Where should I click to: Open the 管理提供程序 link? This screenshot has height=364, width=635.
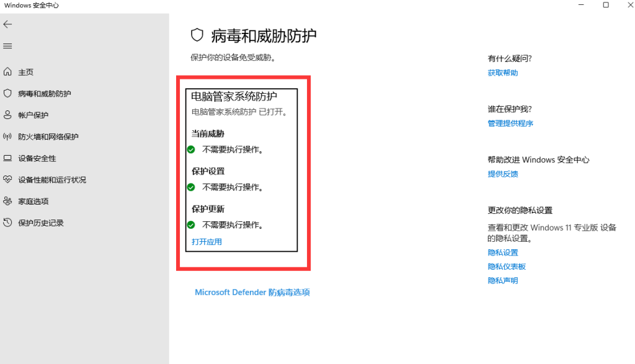(x=510, y=123)
